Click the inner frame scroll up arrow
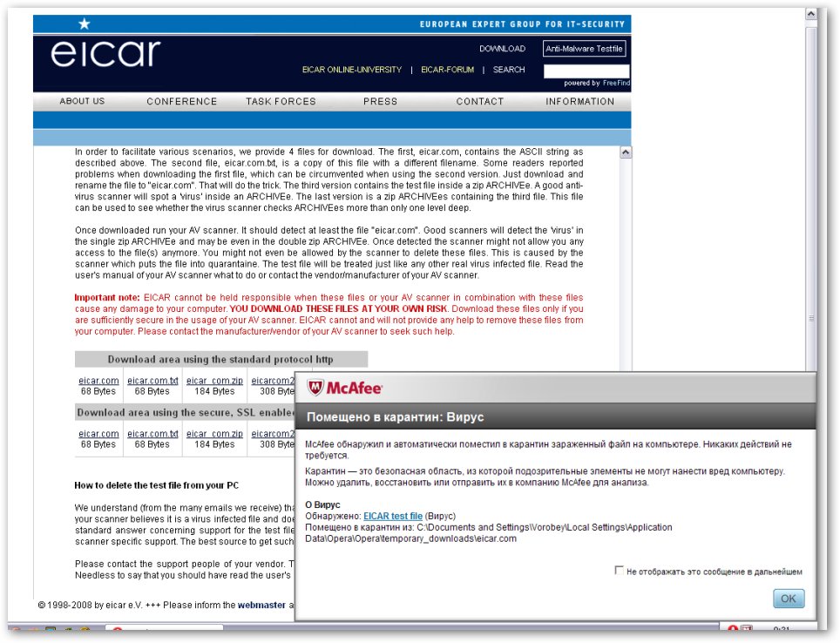This screenshot has width=840, height=643. click(625, 152)
